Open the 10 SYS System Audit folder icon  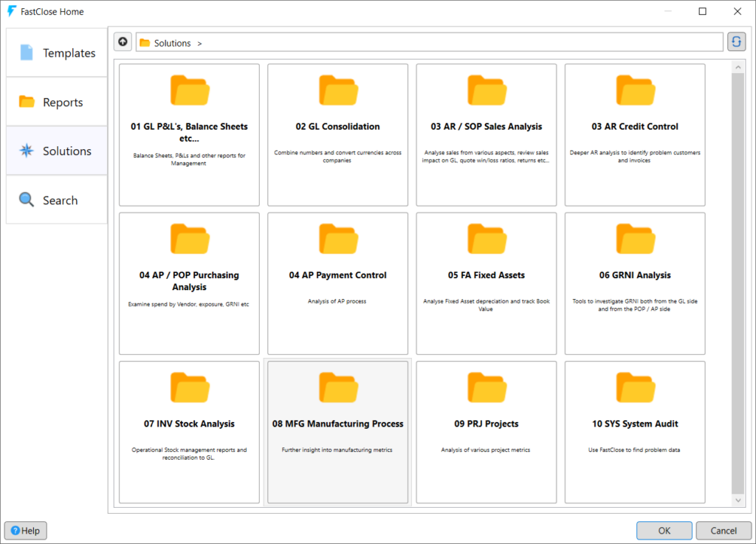click(x=635, y=388)
